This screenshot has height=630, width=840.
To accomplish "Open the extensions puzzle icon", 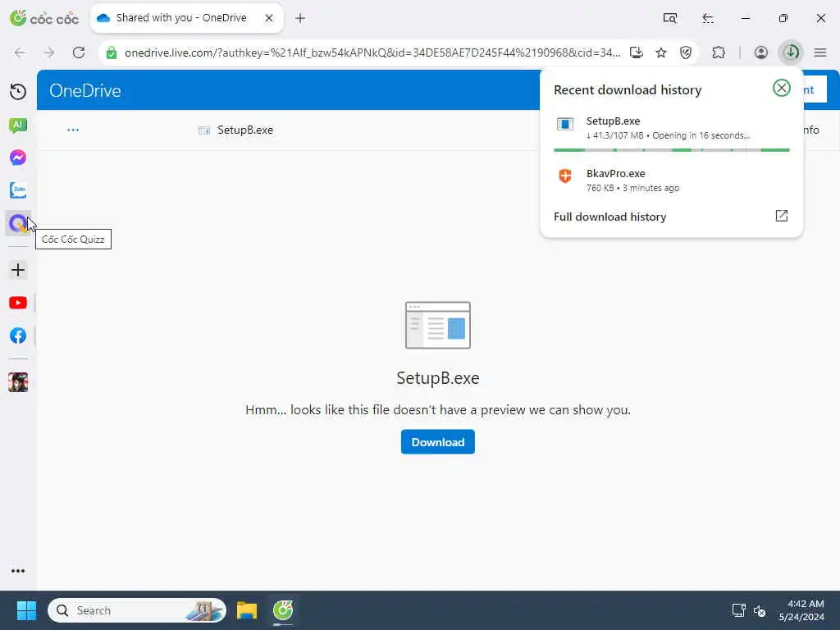I will point(719,52).
